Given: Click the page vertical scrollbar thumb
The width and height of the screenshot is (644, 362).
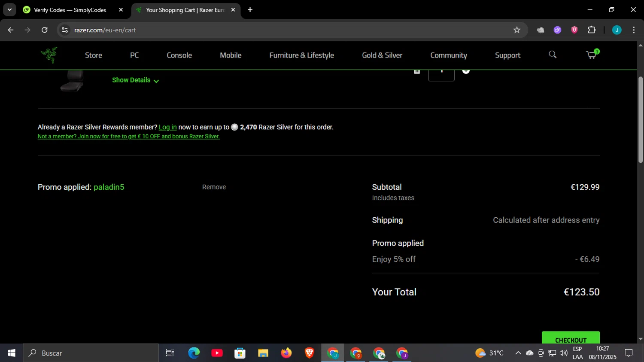Looking at the screenshot, I should click(641, 120).
